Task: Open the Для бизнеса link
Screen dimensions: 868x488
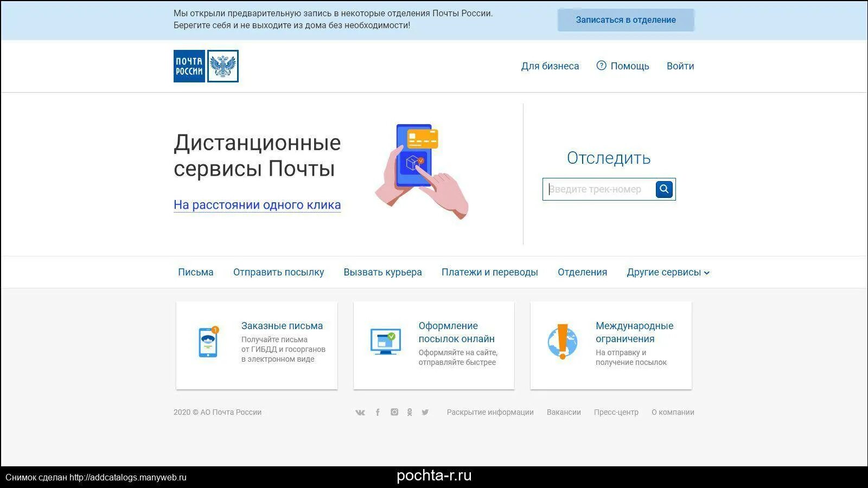Action: pos(550,66)
